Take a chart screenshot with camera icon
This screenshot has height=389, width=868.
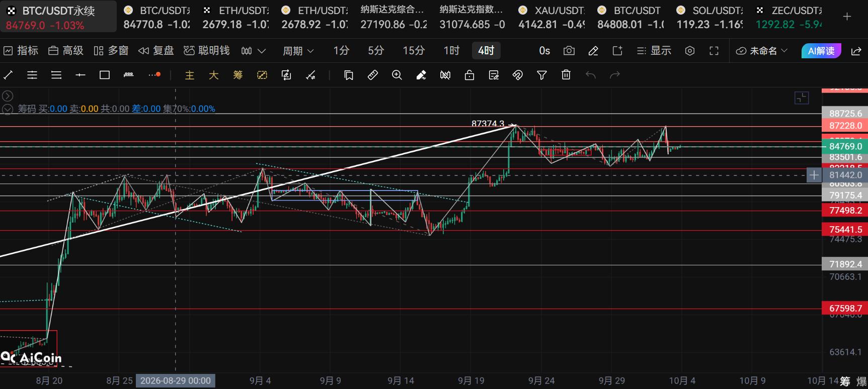point(569,51)
